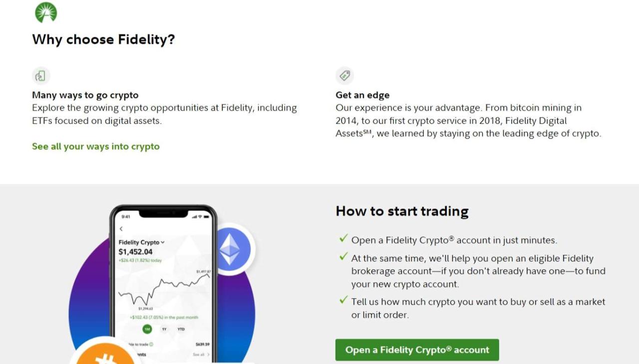Click the Fidelity pyramid logo
Image resolution: width=639 pixels, height=364 pixels.
[x=45, y=12]
